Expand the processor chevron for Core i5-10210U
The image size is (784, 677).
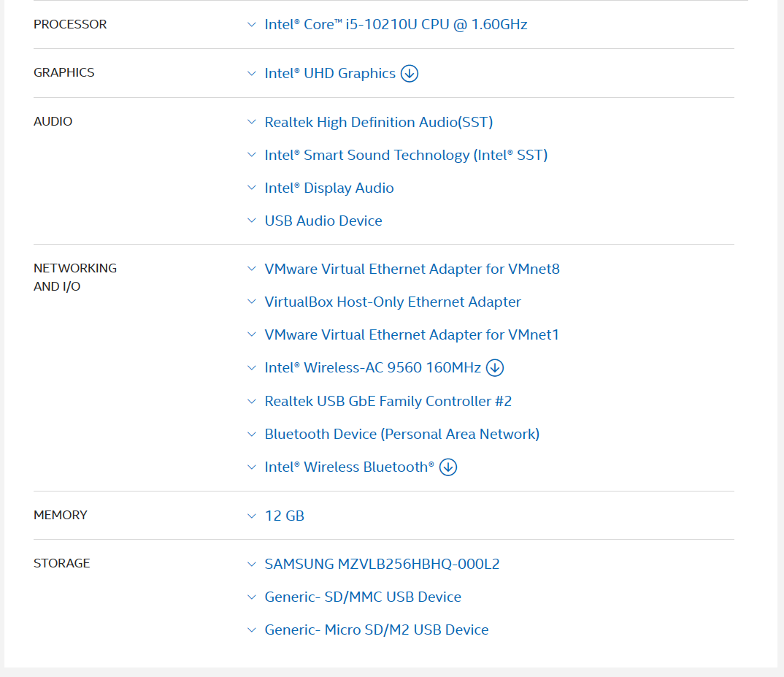click(252, 25)
